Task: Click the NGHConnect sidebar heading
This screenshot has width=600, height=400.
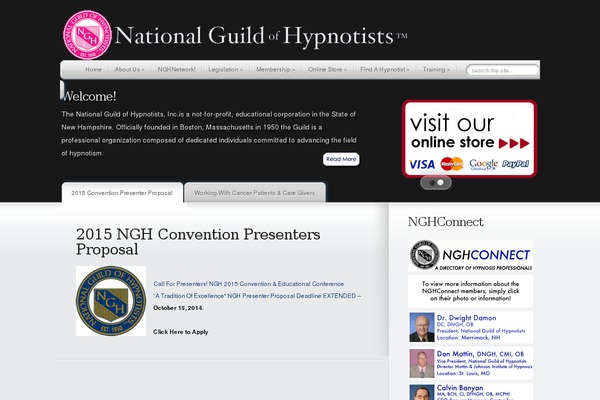Action: coord(445,222)
